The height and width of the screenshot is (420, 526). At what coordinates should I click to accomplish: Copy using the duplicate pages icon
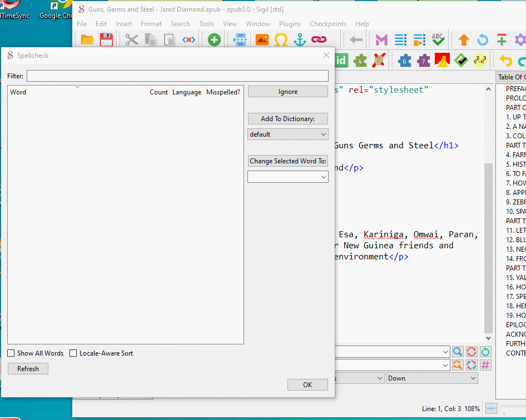coord(151,40)
